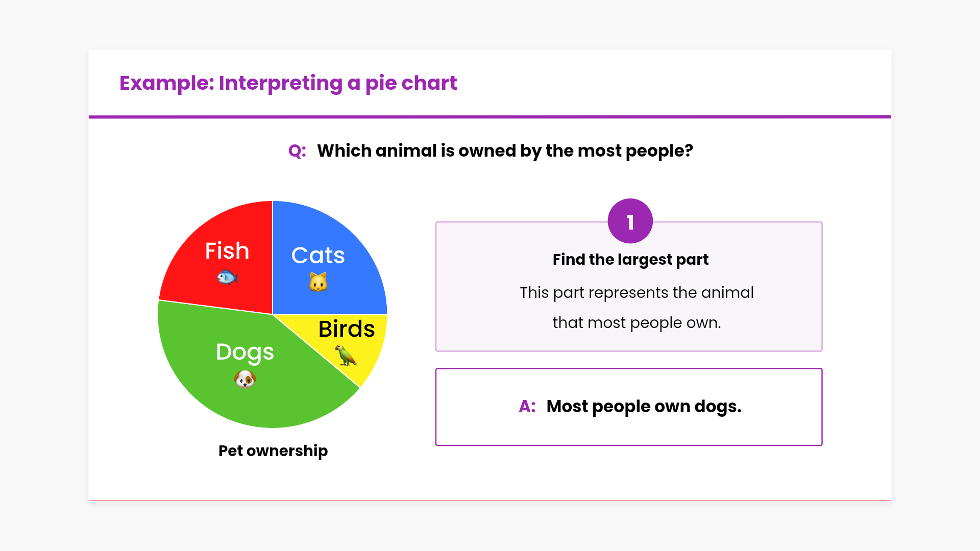Click the 'Pet ownership' chart caption
Screen dimensions: 980x551
point(273,451)
